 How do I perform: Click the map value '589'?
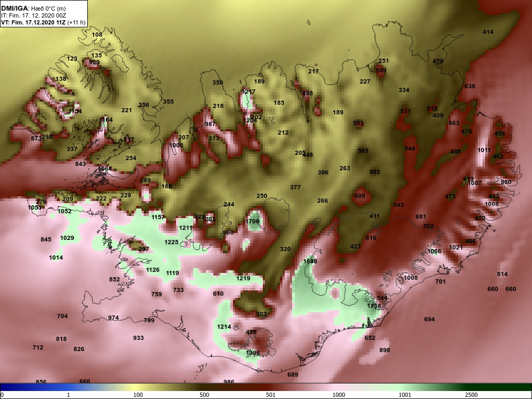(381, 70)
